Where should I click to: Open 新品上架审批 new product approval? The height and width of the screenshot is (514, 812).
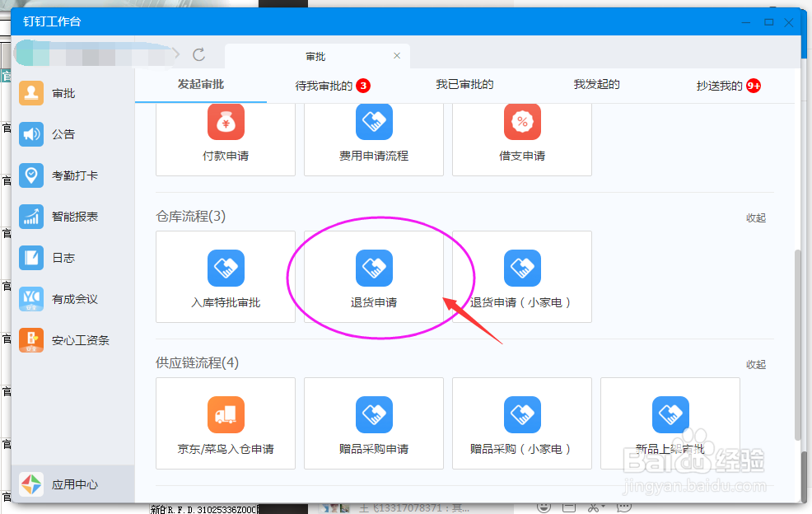[670, 423]
